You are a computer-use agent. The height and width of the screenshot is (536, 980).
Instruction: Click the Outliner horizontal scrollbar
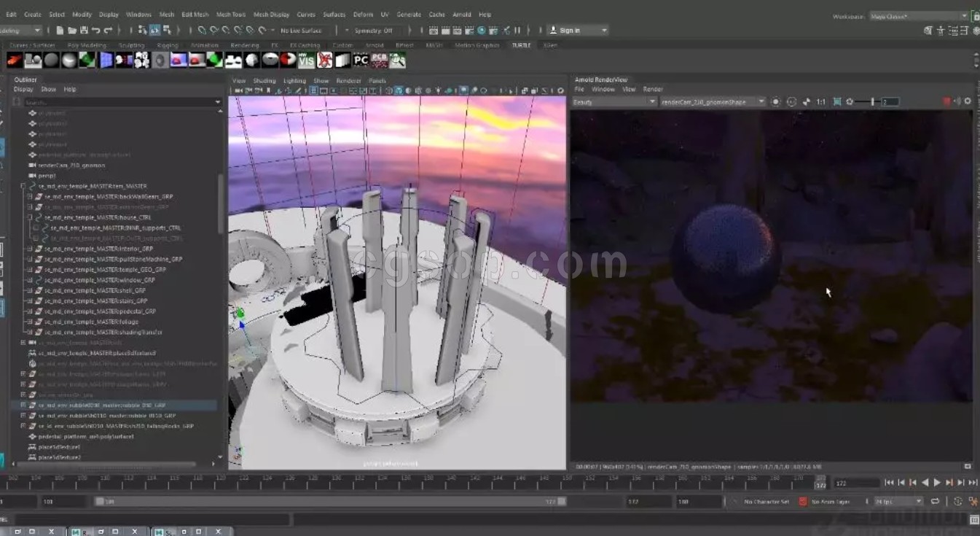pos(108,464)
